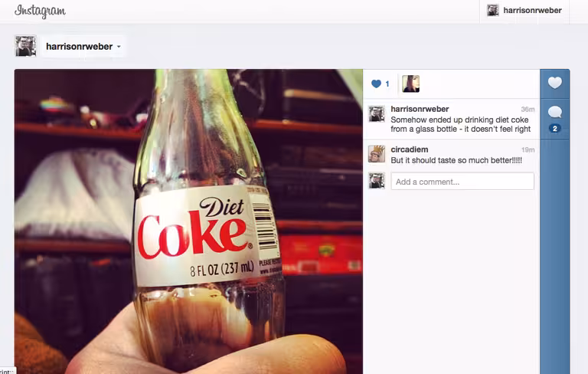
Task: Open comments via the speech bubble icon
Action: [x=554, y=112]
